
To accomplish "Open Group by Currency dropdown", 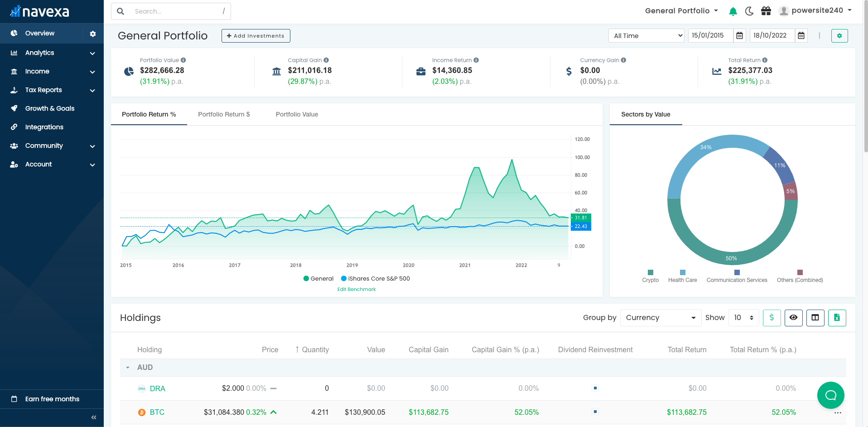I will (x=660, y=318).
